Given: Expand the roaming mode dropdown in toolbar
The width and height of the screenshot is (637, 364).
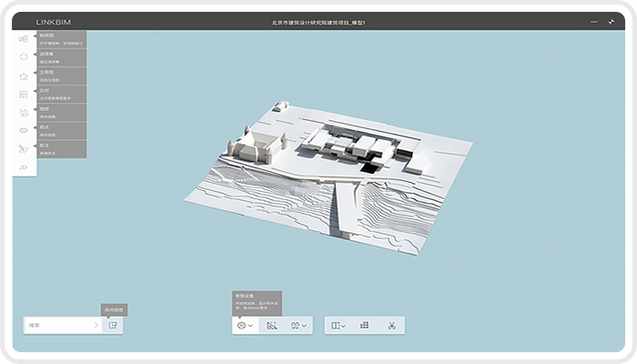Looking at the screenshot, I should 298,325.
